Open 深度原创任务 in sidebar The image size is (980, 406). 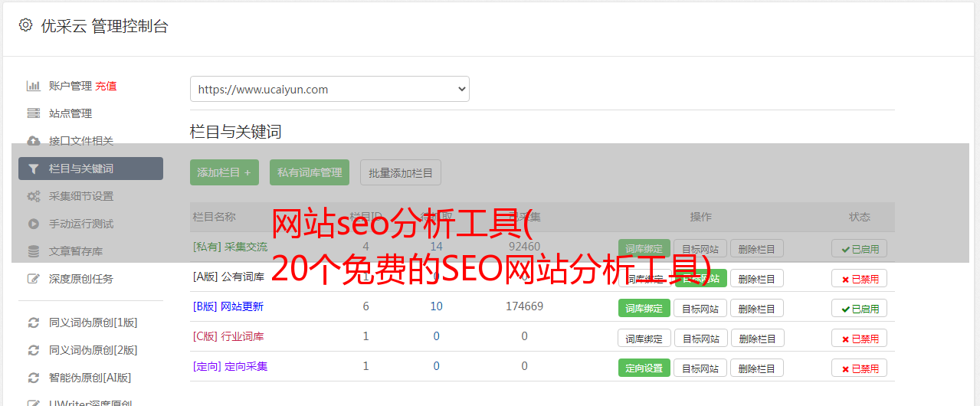81,279
